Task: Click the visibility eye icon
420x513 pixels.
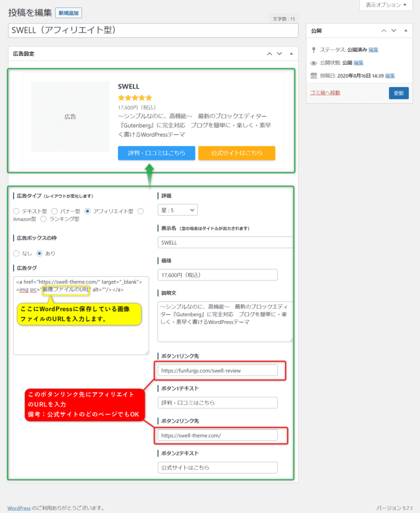Action: pyautogui.click(x=314, y=63)
